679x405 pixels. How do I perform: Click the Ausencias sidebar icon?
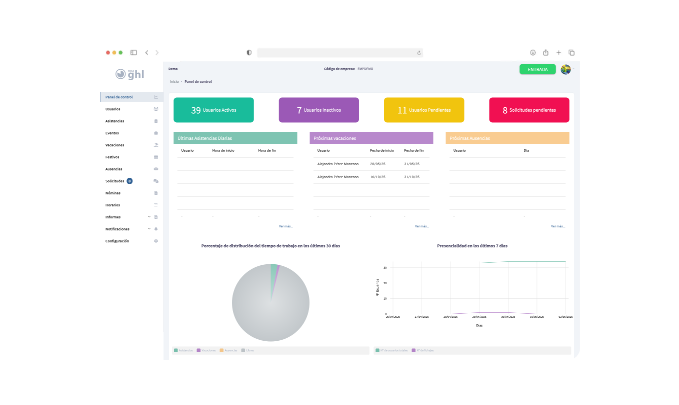156,169
